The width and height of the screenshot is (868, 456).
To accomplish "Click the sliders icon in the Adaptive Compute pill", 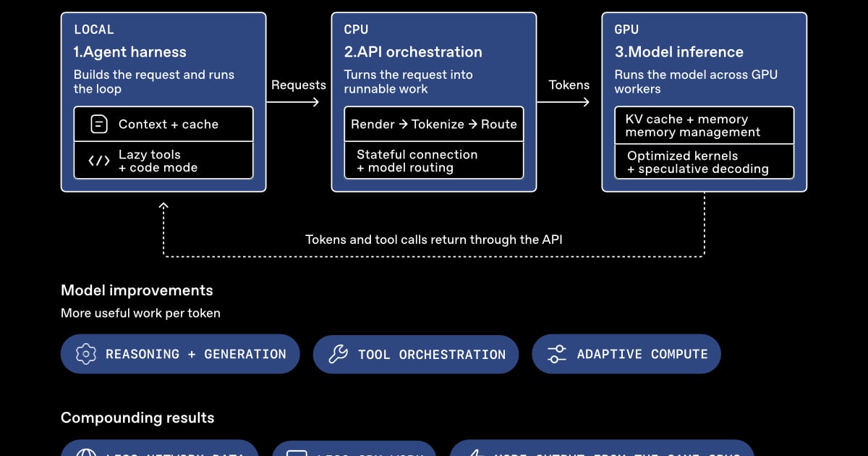I will tap(557, 354).
